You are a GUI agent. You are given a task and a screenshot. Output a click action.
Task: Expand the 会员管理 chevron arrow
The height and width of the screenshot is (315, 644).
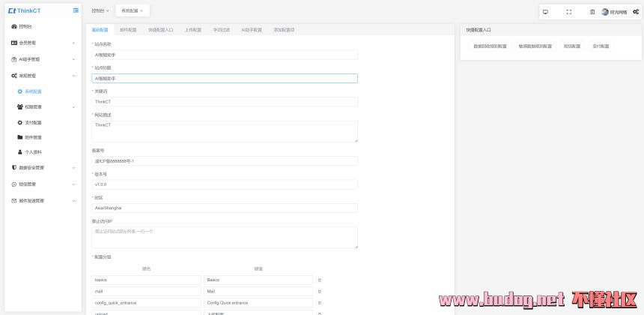(74, 43)
